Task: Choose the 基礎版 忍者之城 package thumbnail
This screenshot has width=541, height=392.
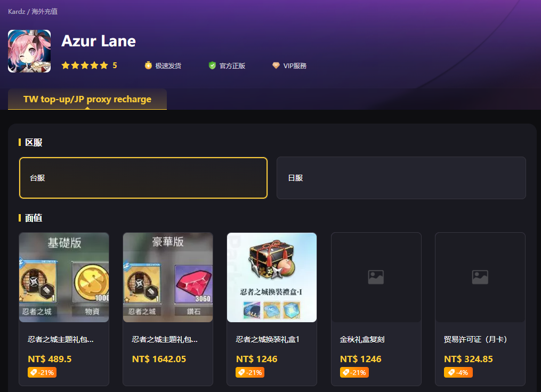Action: coord(64,277)
